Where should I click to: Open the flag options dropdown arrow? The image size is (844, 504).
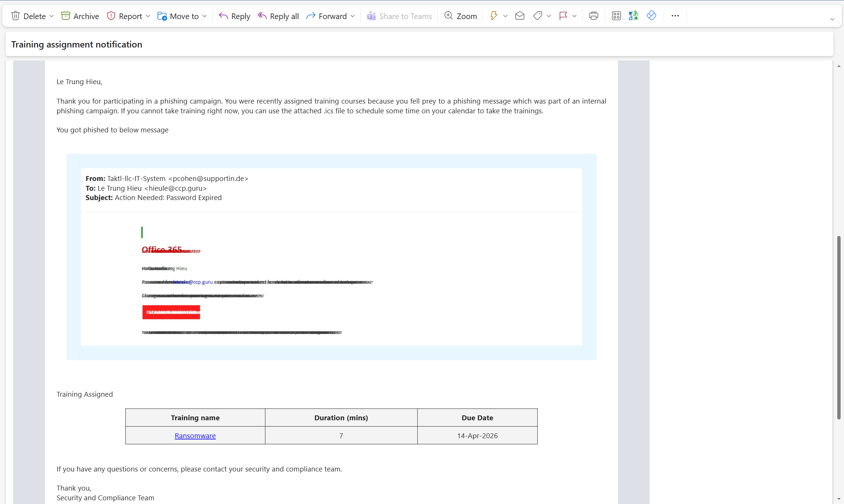pos(575,16)
